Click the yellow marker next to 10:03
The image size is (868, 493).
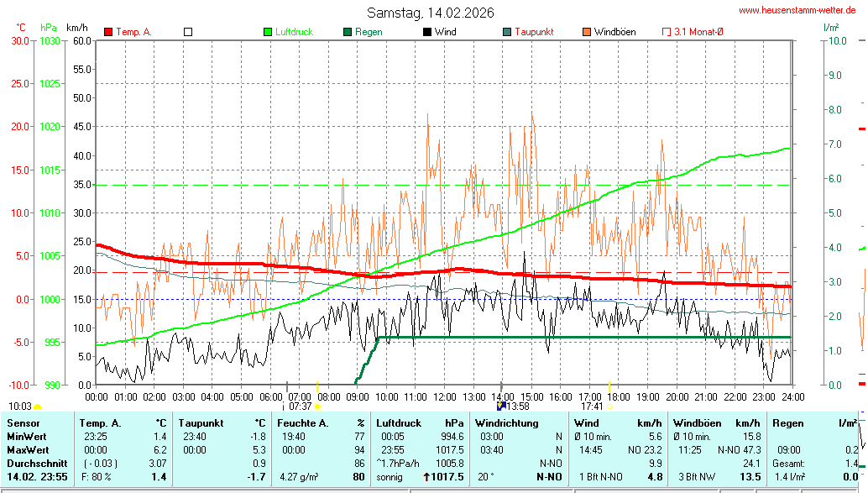point(38,406)
